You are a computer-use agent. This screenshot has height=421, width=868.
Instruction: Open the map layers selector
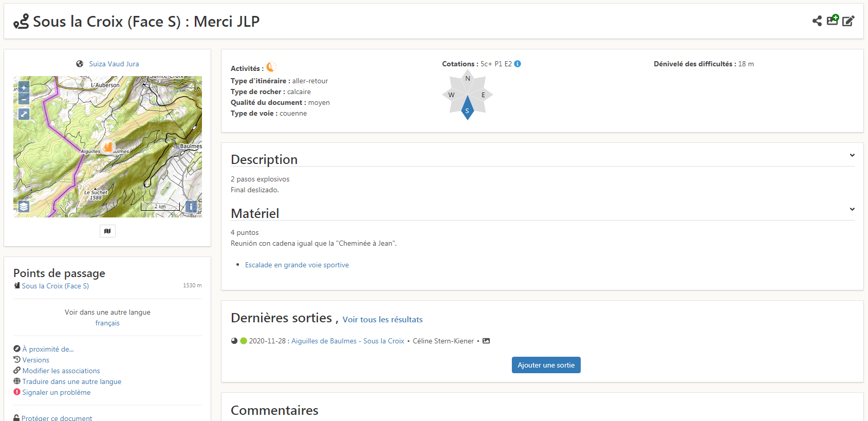[24, 207]
